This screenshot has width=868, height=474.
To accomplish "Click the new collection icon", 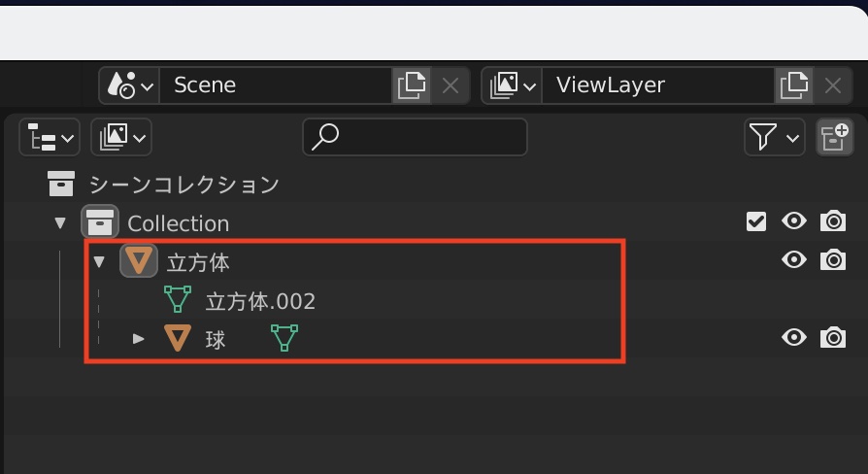I will [833, 138].
